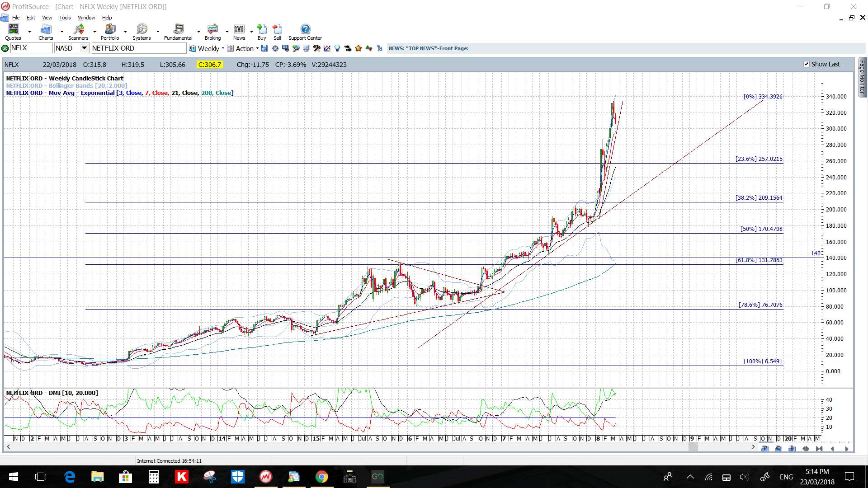Open the News toolbar icon

click(239, 32)
